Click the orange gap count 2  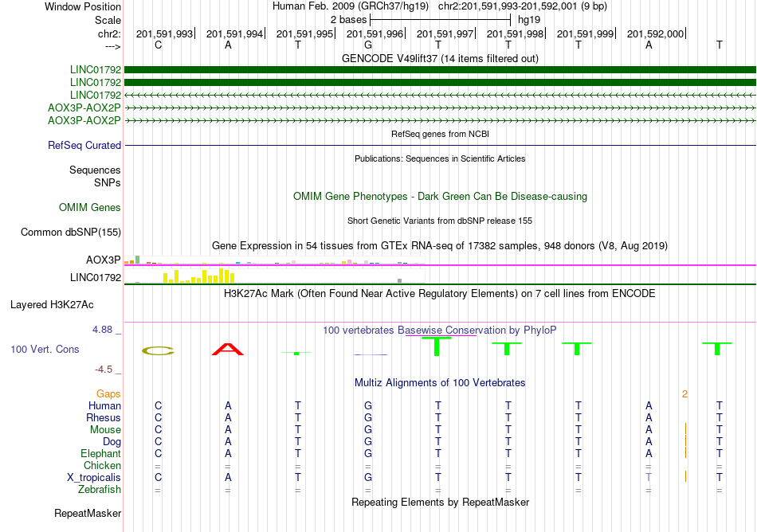(684, 394)
